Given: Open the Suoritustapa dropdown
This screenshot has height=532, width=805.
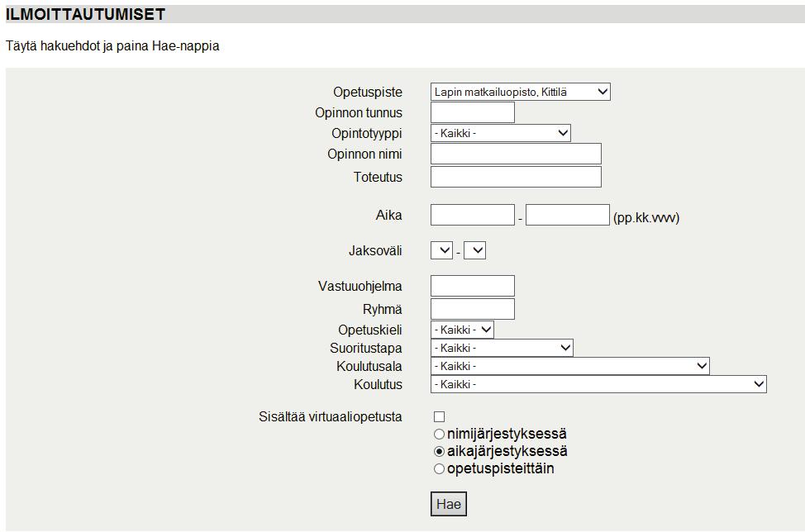Looking at the screenshot, I should tap(502, 348).
